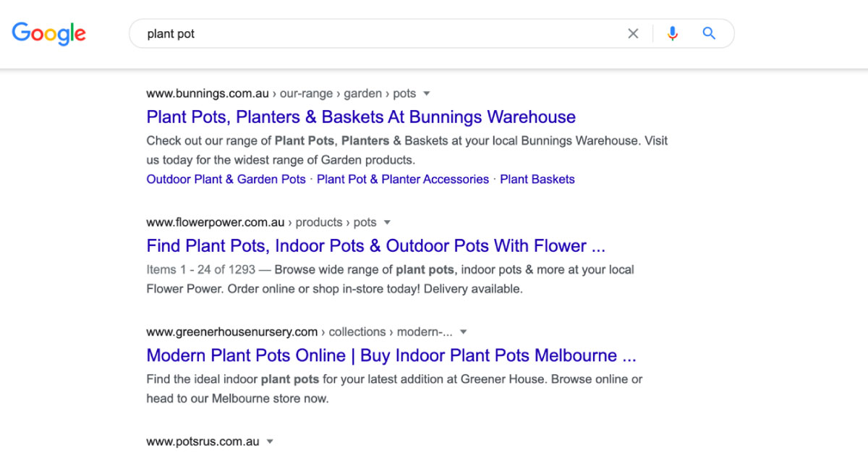Open 'Plant Pots, Planters & Baskets At Bunnings Warehouse'

coord(361,117)
